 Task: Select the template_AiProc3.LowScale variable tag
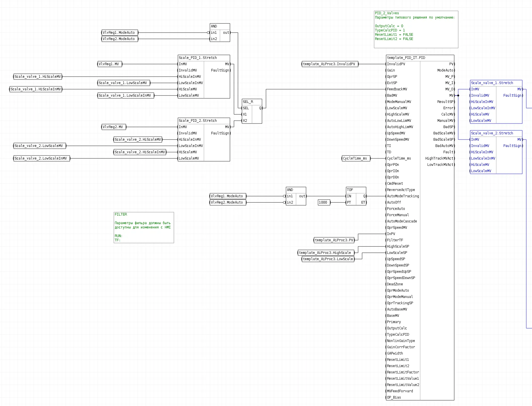(328, 259)
